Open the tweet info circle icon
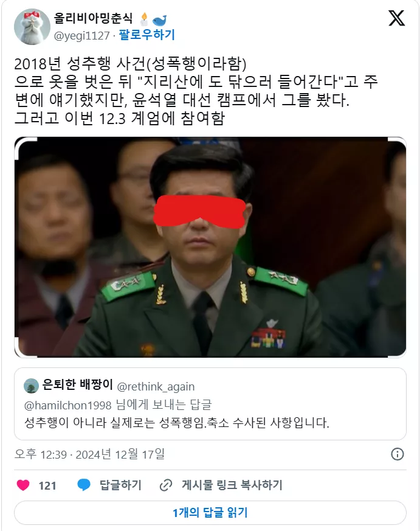 click(x=398, y=454)
